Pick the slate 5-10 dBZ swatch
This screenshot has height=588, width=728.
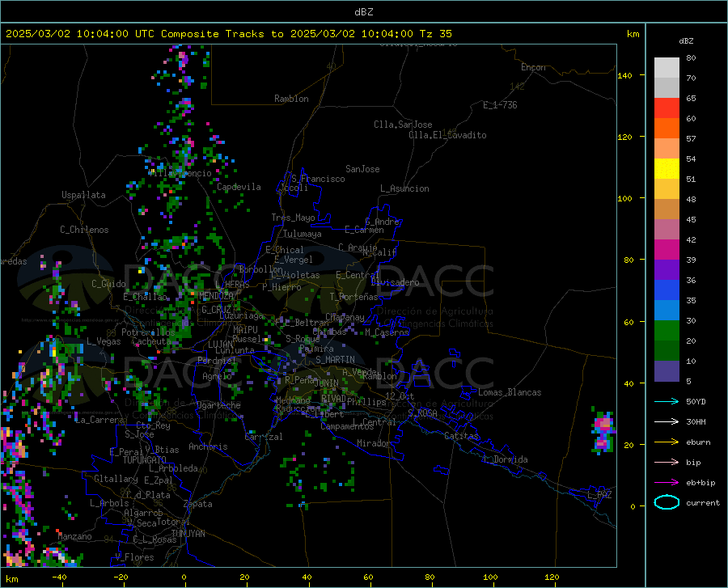(667, 371)
